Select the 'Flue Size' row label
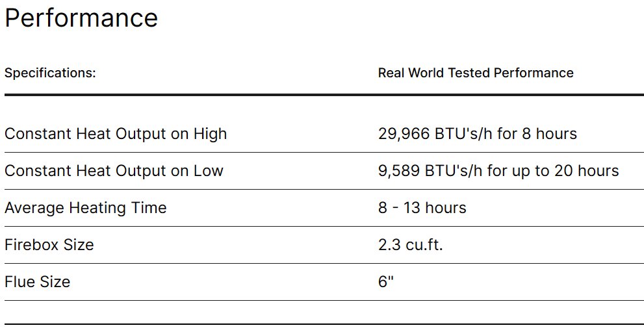The height and width of the screenshot is (330, 644). [x=37, y=282]
